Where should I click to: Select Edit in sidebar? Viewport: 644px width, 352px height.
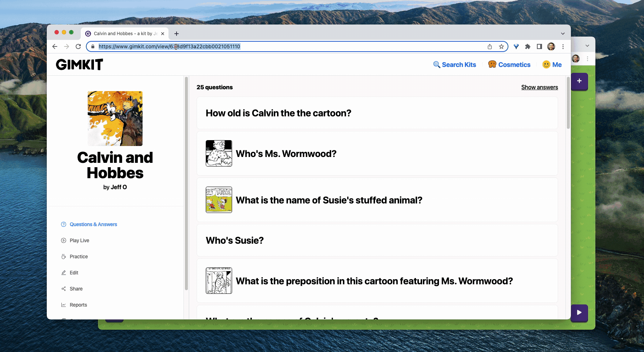coord(70,273)
